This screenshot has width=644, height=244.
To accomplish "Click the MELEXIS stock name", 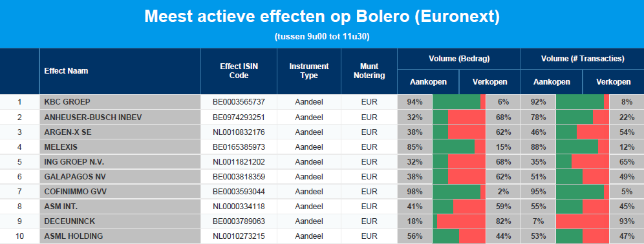I will [61, 147].
